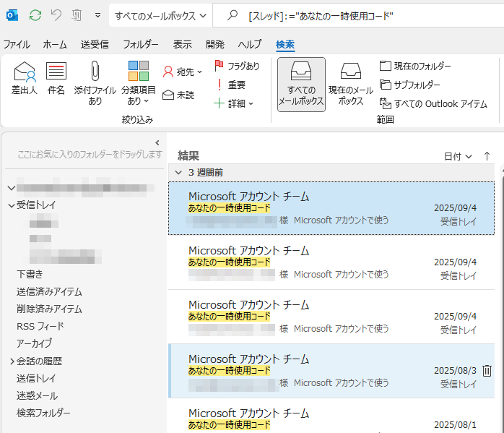Open the 会話の履歴 folder
This screenshot has width=504, height=433.
click(39, 361)
